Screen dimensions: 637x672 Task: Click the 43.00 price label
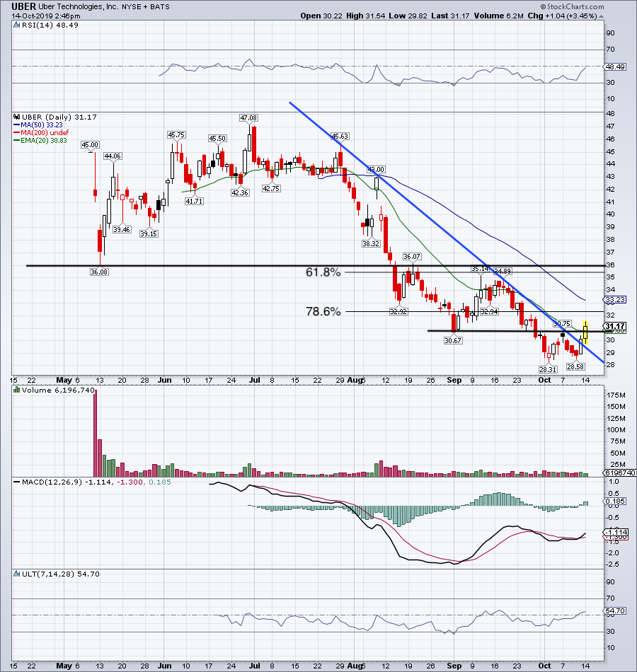(x=376, y=170)
